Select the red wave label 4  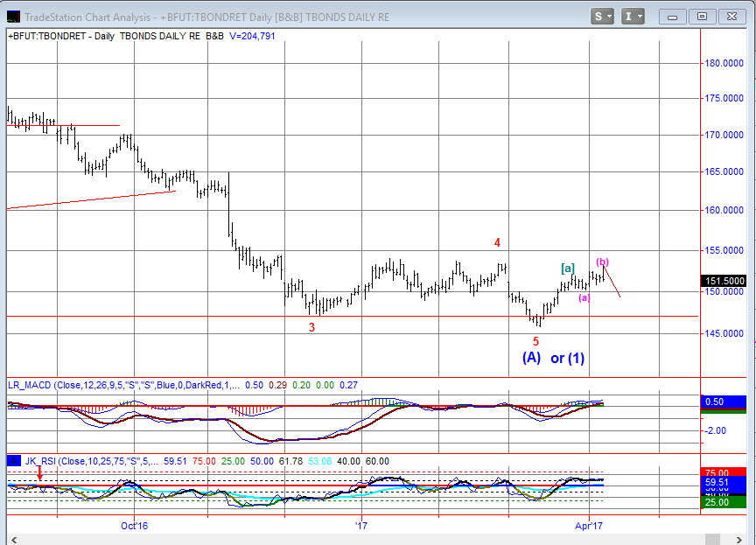pos(497,243)
